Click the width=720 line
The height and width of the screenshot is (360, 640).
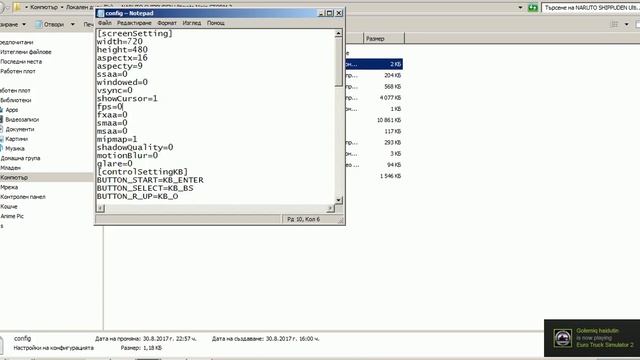tap(120, 42)
